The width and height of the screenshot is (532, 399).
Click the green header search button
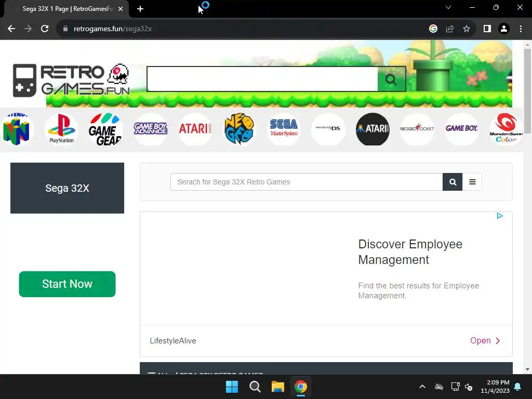click(x=391, y=79)
